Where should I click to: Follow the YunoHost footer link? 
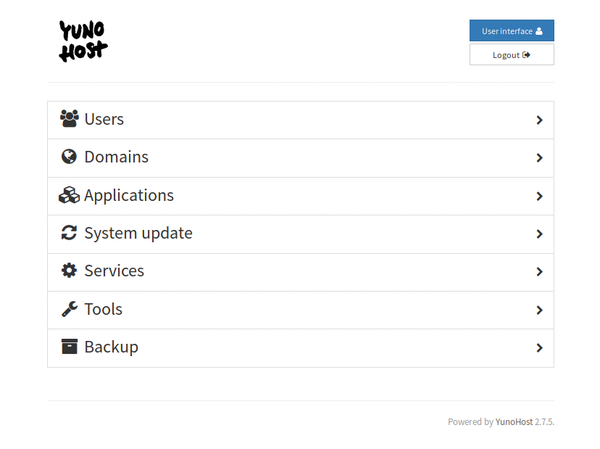[514, 422]
